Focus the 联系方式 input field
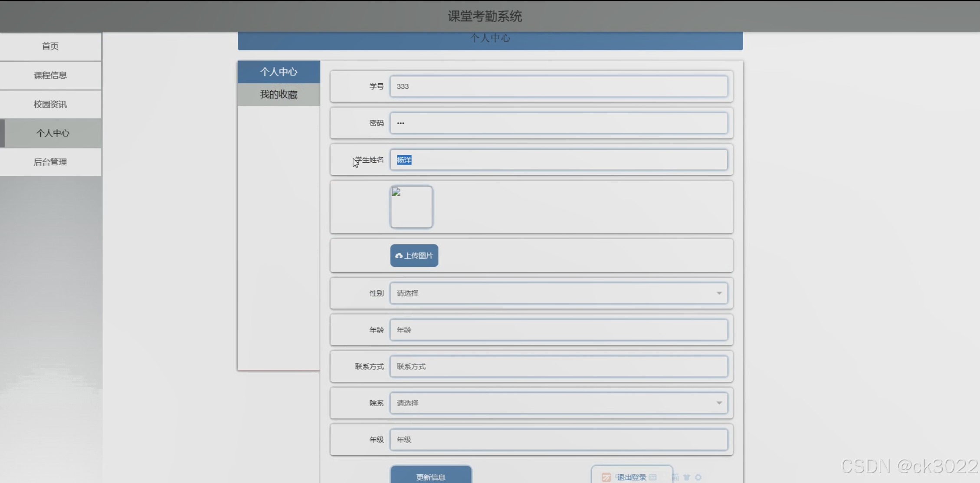 (558, 367)
